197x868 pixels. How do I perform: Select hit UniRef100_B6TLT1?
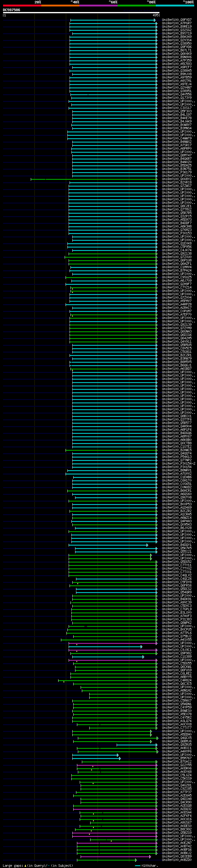tap(176, 50)
